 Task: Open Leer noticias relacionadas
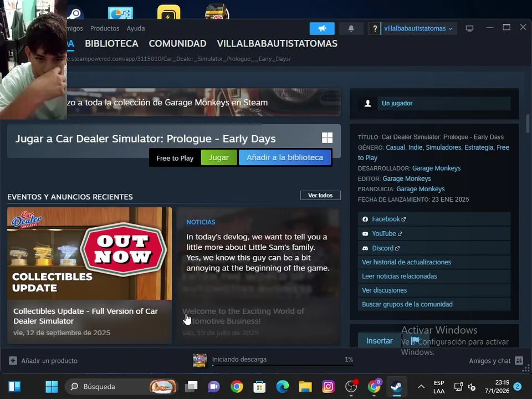click(434, 276)
